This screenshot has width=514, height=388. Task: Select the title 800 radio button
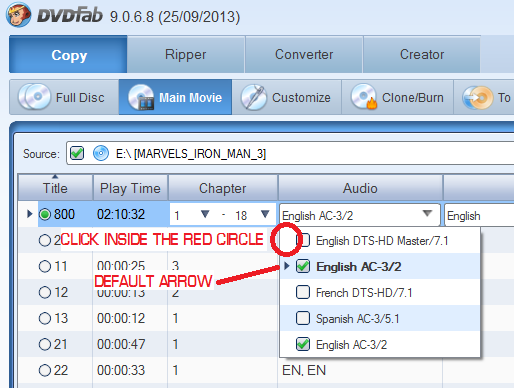pos(45,214)
